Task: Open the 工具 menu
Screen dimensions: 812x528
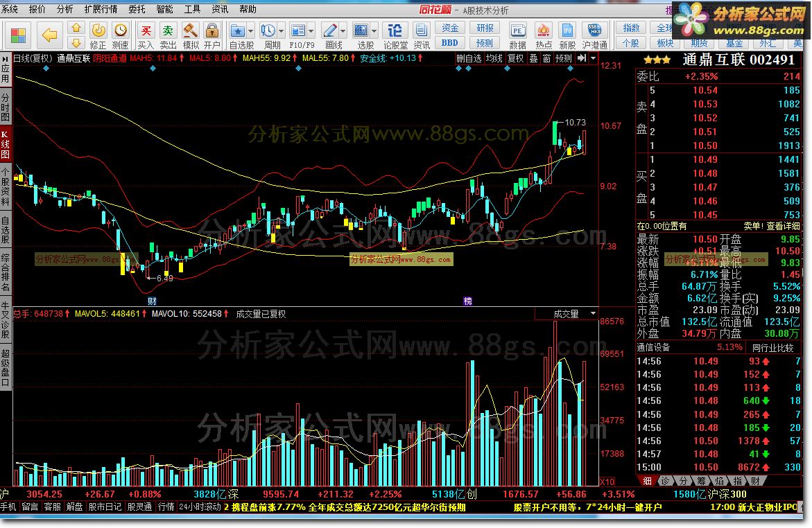Action: (192, 9)
